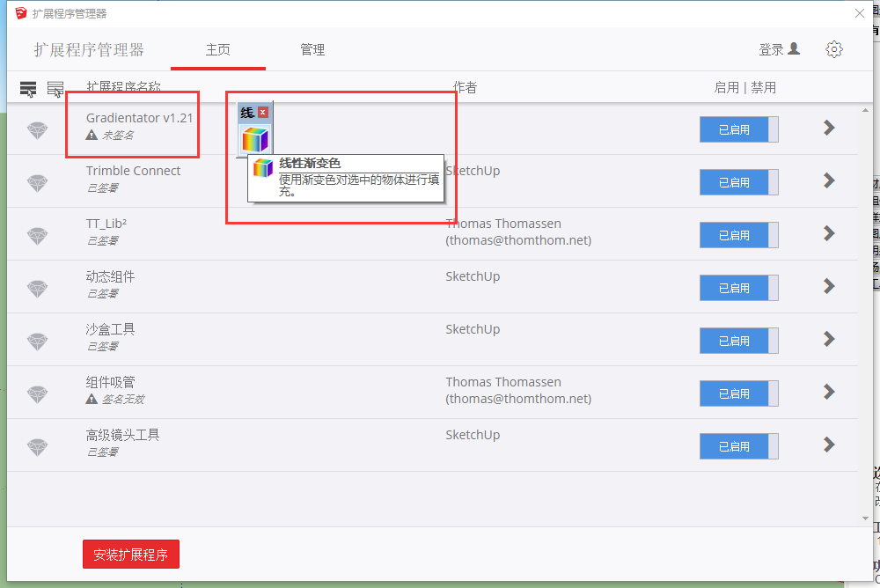Switch to the 管理 tab
880x588 pixels.
click(312, 50)
